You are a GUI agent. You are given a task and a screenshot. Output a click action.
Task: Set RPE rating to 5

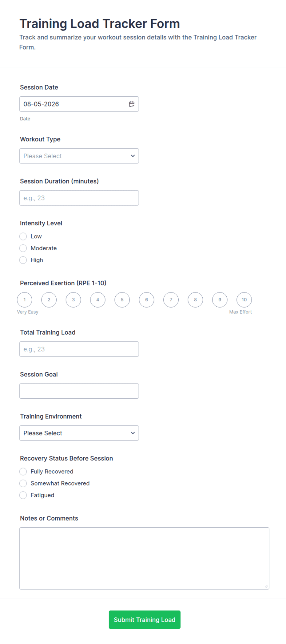tap(122, 300)
